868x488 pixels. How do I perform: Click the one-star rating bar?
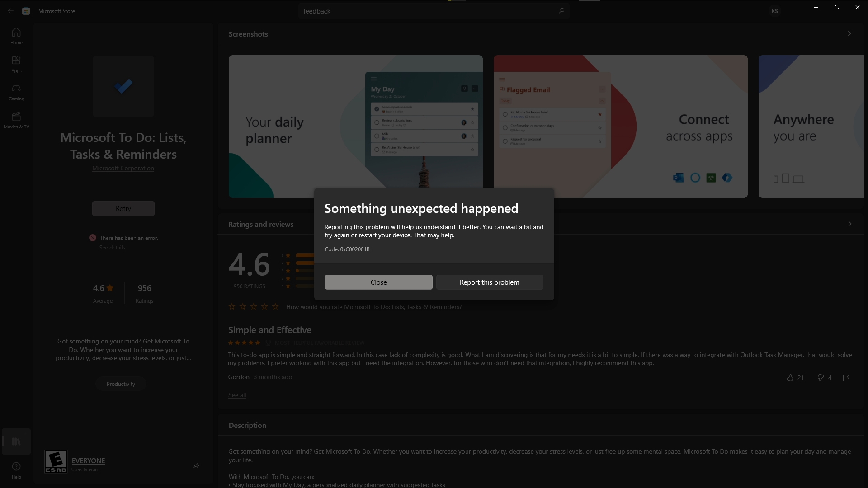305,286
